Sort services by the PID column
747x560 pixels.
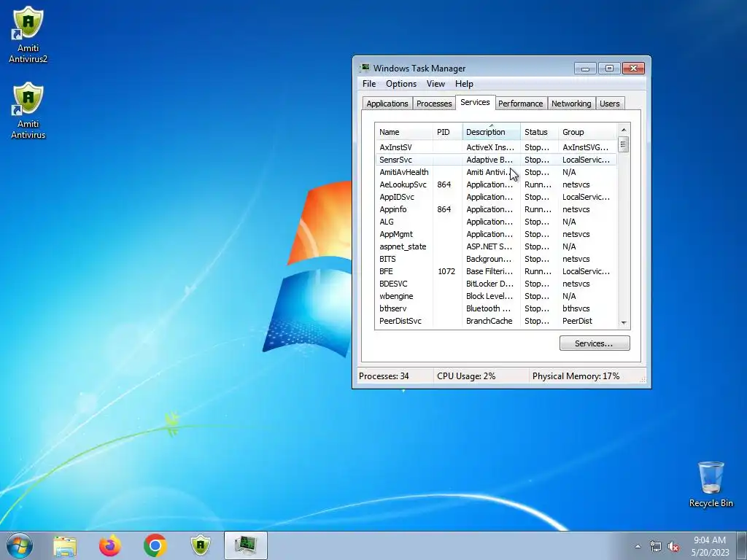[448, 132]
